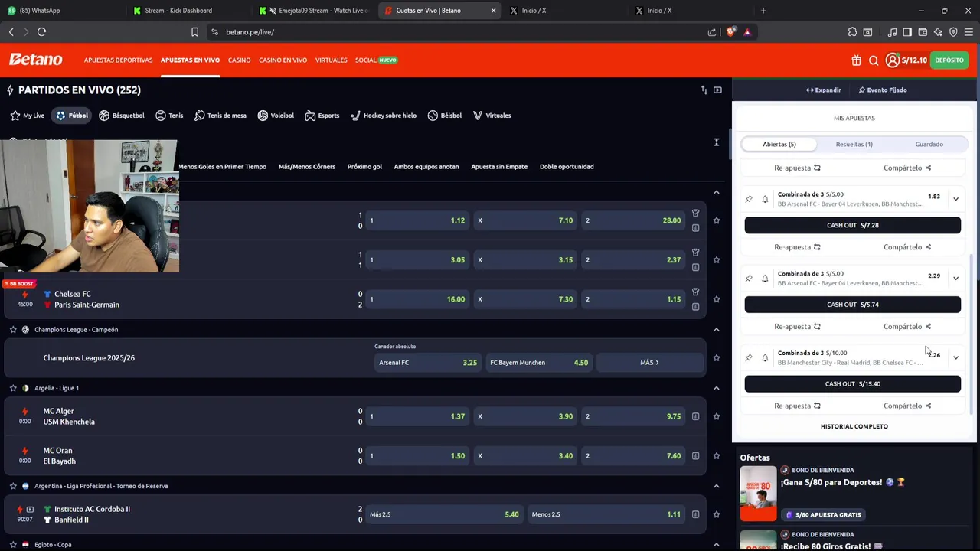This screenshot has width=980, height=551.
Task: Open the gift promotions icon in header
Action: 856,60
